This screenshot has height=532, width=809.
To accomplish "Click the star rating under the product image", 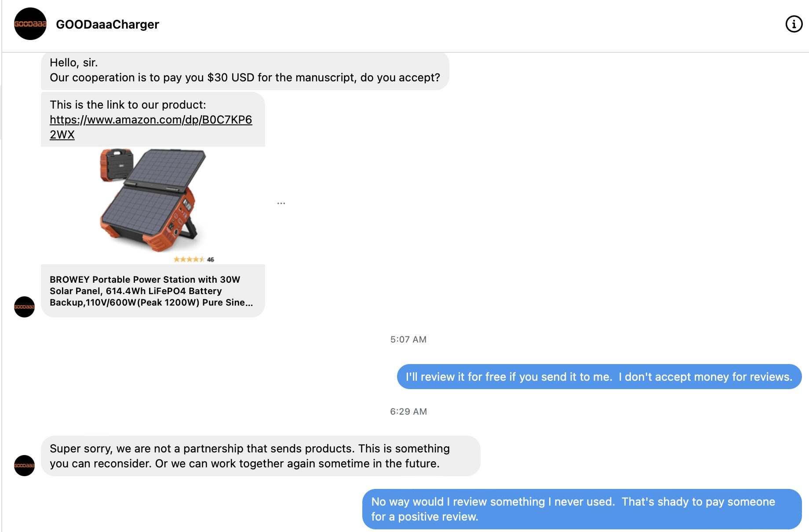I will (x=188, y=259).
